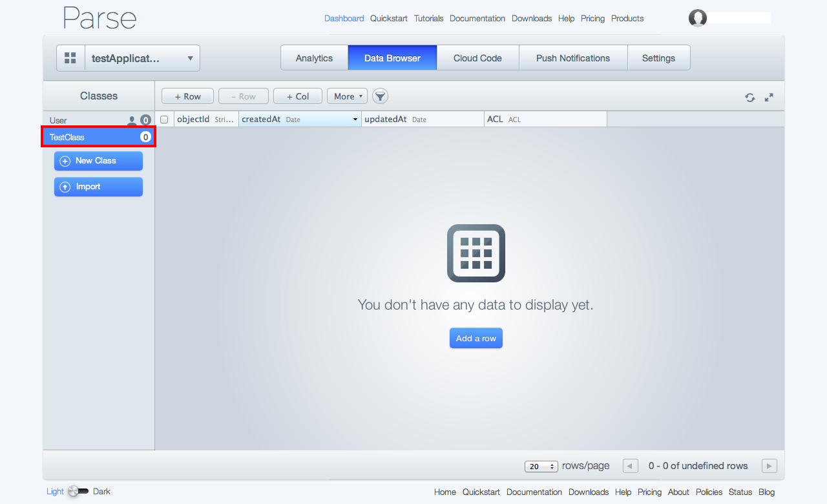
Task: Open the Blog footer link
Action: [x=766, y=492]
